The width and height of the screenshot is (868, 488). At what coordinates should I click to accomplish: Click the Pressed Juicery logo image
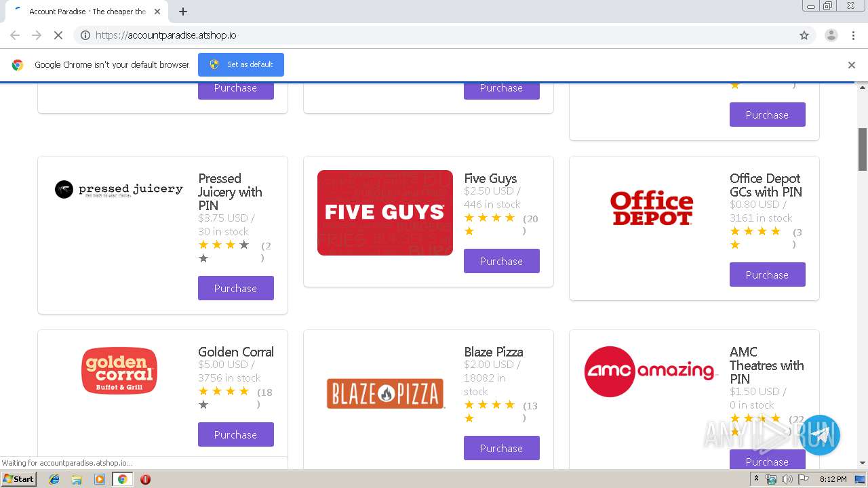119,189
